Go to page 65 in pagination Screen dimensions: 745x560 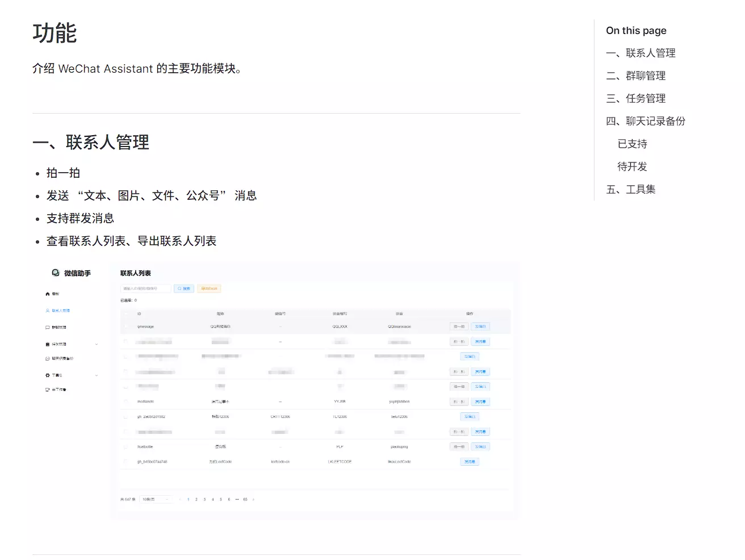[245, 500]
